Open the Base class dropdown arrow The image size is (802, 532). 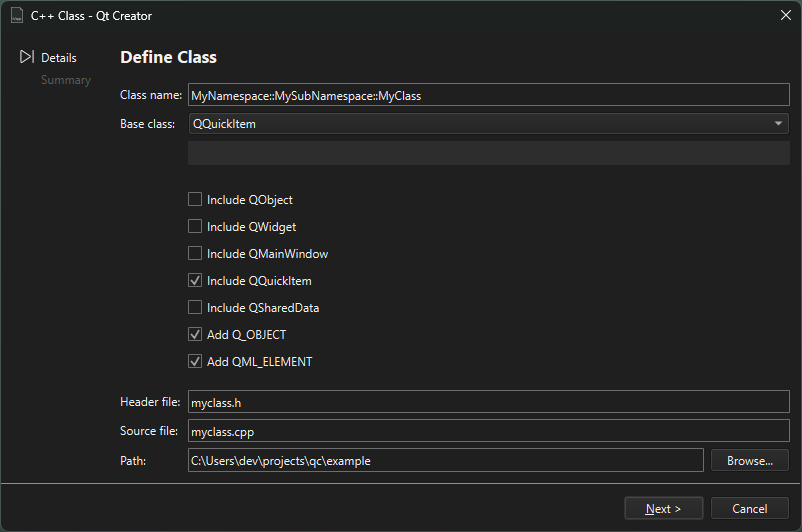[778, 124]
